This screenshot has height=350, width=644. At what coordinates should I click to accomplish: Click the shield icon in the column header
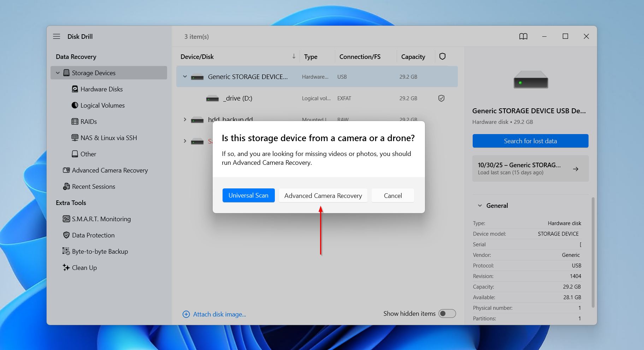click(x=442, y=56)
